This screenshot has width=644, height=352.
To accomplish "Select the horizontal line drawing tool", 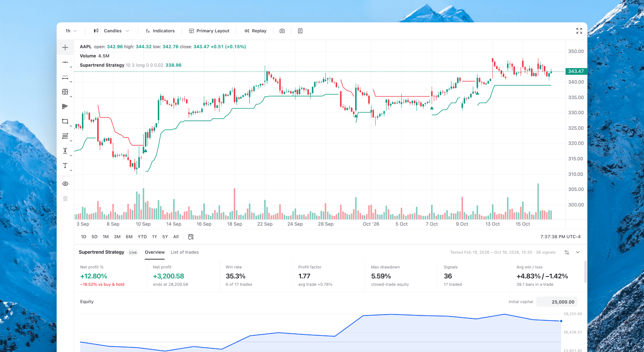I will tap(65, 62).
